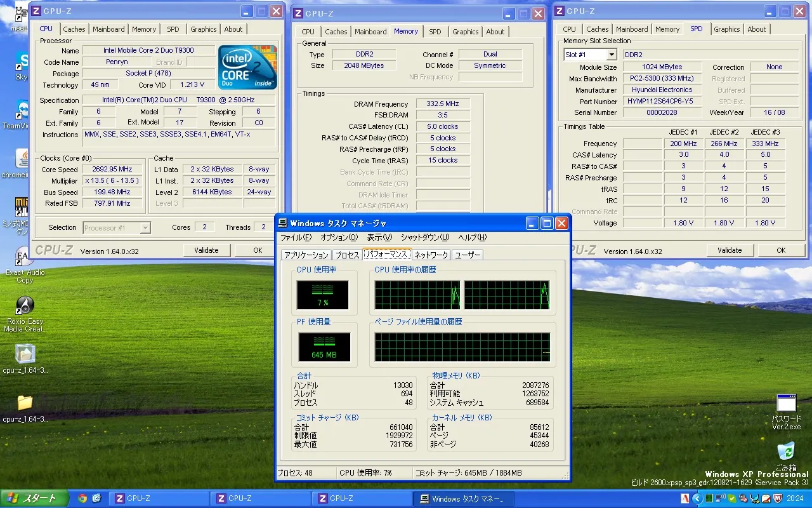
Task: Open the Recycle Bin desktop icon
Action: pyautogui.click(x=786, y=451)
